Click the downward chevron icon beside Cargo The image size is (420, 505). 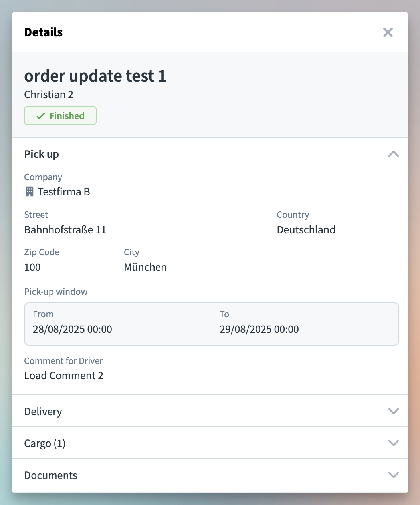pyautogui.click(x=394, y=443)
